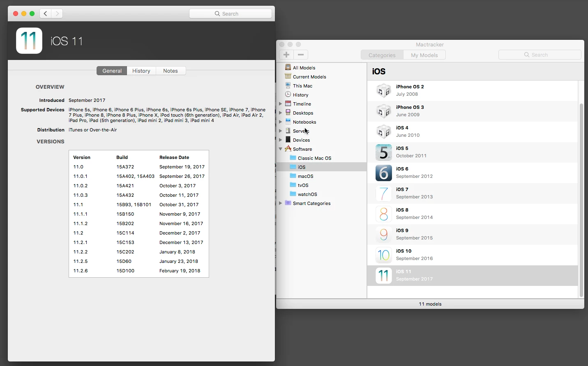
Task: Switch to Categories view in Mactracker
Action: (x=382, y=55)
